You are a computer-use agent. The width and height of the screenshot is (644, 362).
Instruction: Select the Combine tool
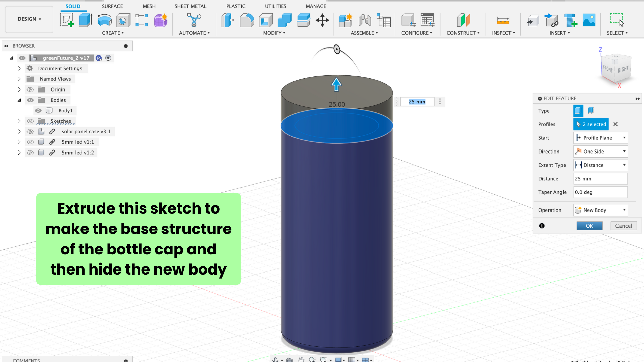tap(284, 20)
